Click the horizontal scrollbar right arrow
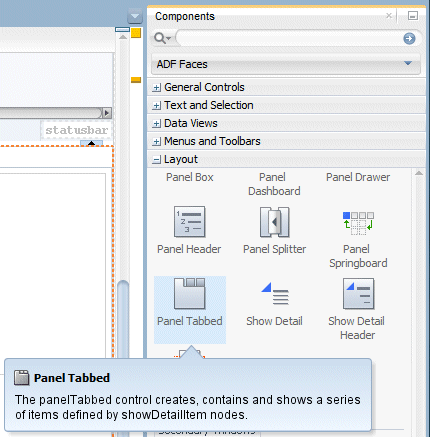430x437 pixels. (x=107, y=113)
